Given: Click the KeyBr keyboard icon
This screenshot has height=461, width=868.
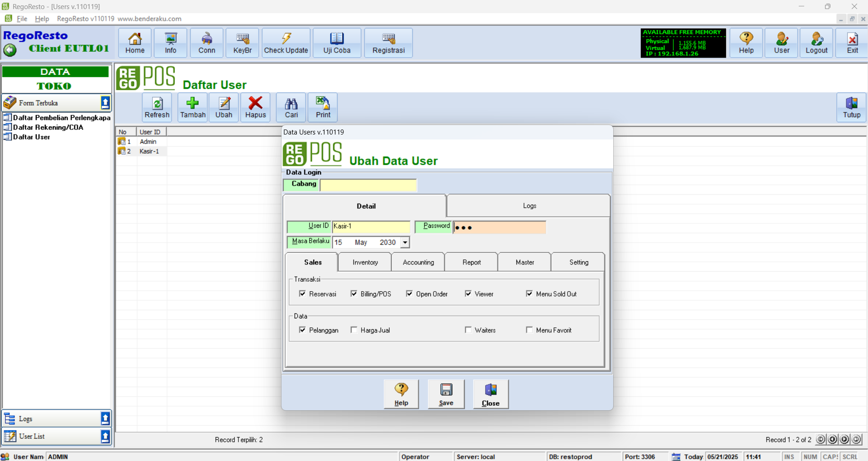Looking at the screenshot, I should point(242,43).
